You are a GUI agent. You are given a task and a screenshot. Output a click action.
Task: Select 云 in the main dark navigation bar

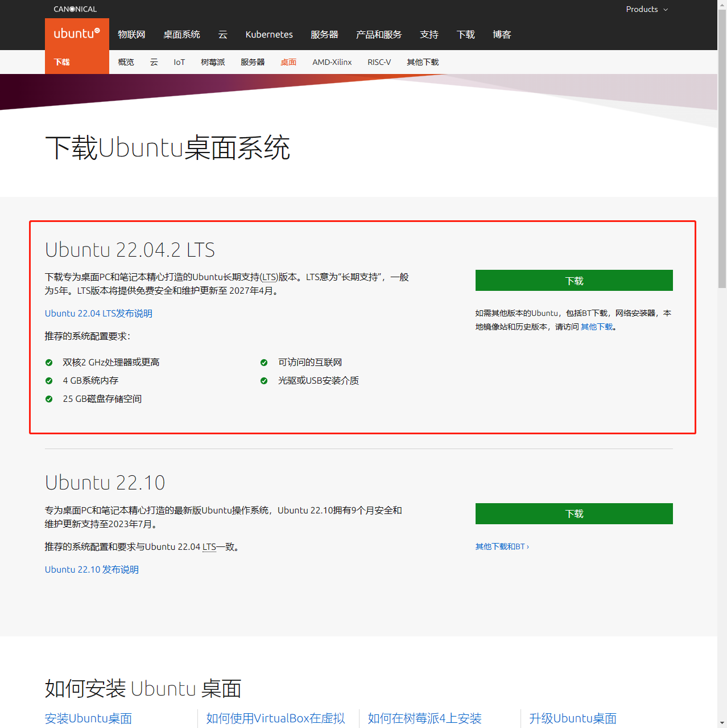[223, 34]
